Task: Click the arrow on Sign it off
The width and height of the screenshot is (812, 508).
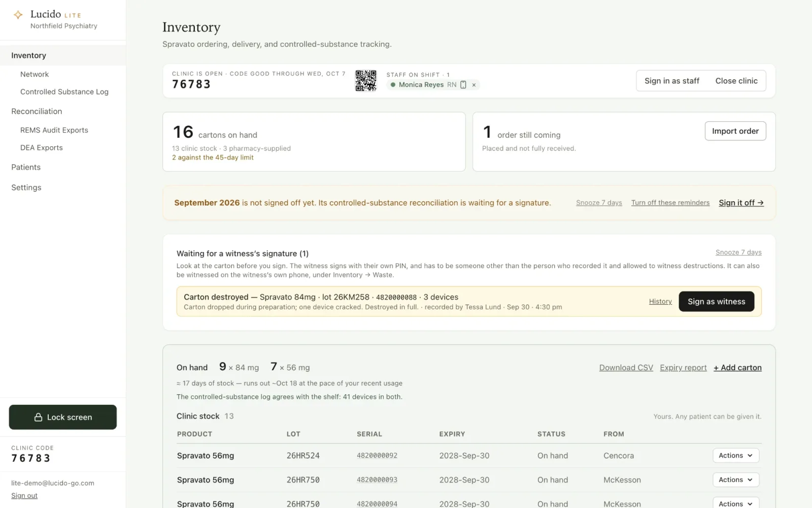Action: tap(760, 203)
